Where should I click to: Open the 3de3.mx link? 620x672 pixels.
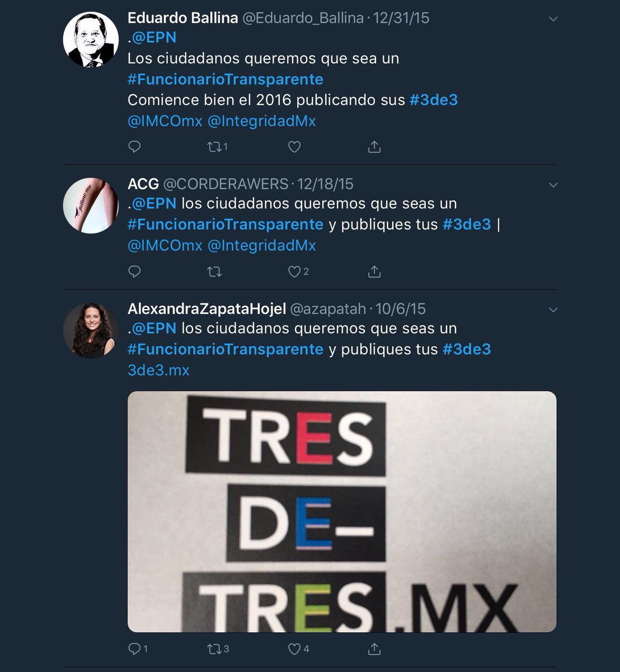(158, 370)
